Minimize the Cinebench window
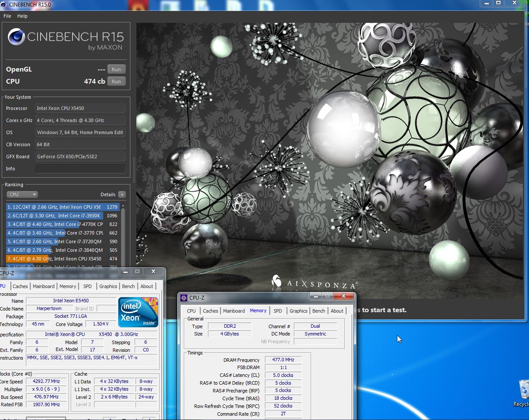 point(487,3)
